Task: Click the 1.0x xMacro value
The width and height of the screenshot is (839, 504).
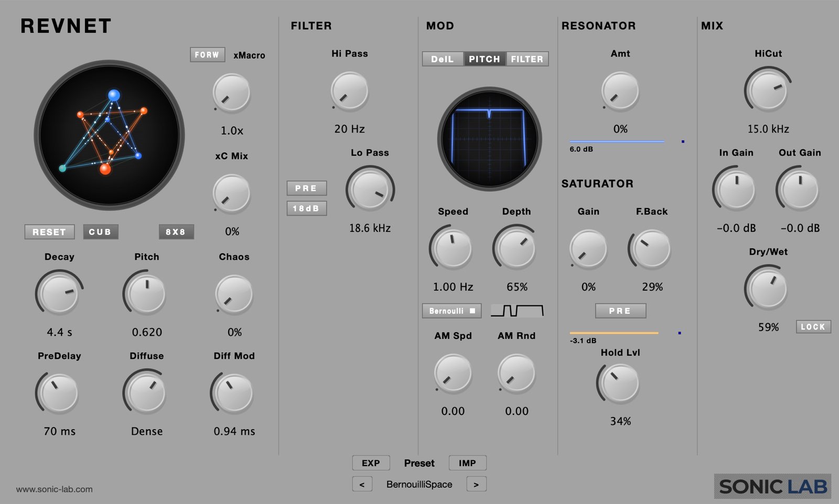Action: coord(231,131)
